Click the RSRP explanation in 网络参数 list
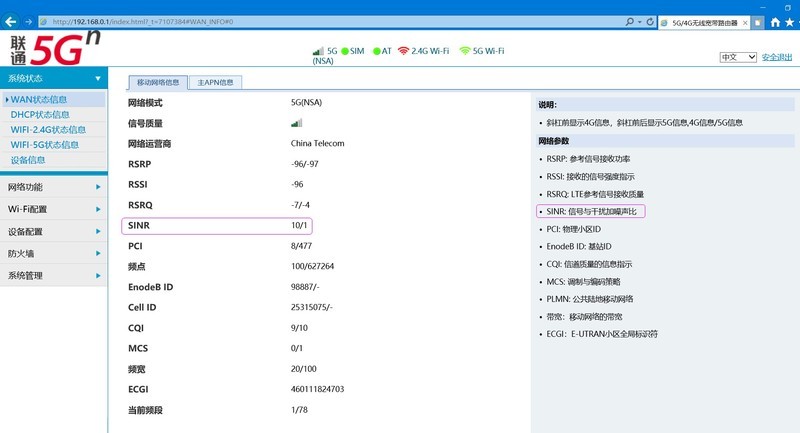Screen dimensions: 800x433 point(588,159)
